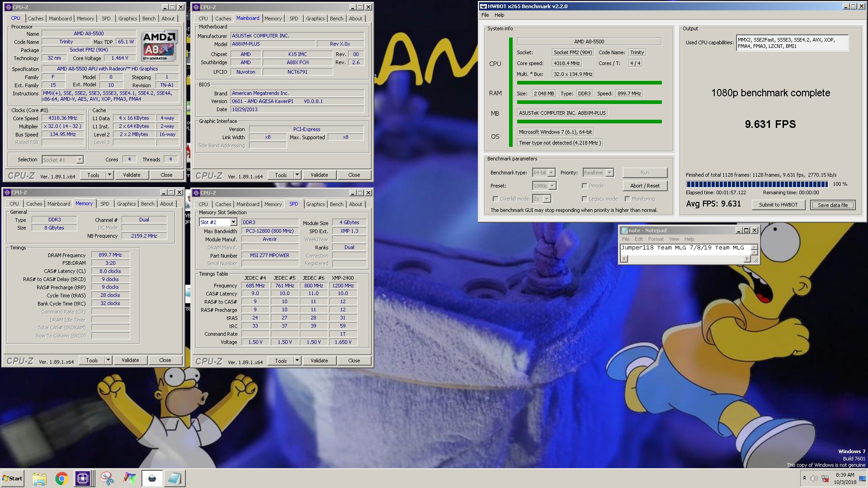Click Validate in the Mainboard CPU-Z window
868x488 pixels.
tap(319, 175)
